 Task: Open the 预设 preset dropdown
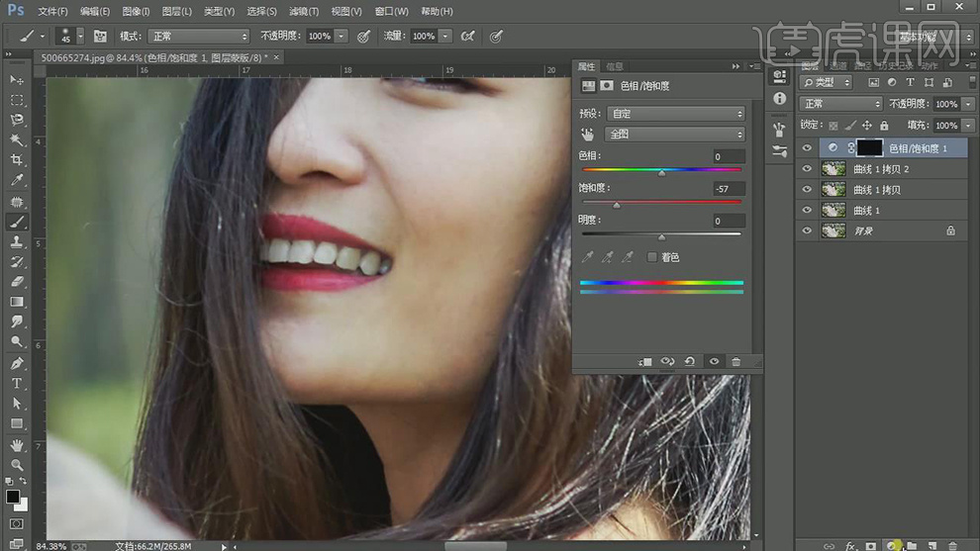676,114
